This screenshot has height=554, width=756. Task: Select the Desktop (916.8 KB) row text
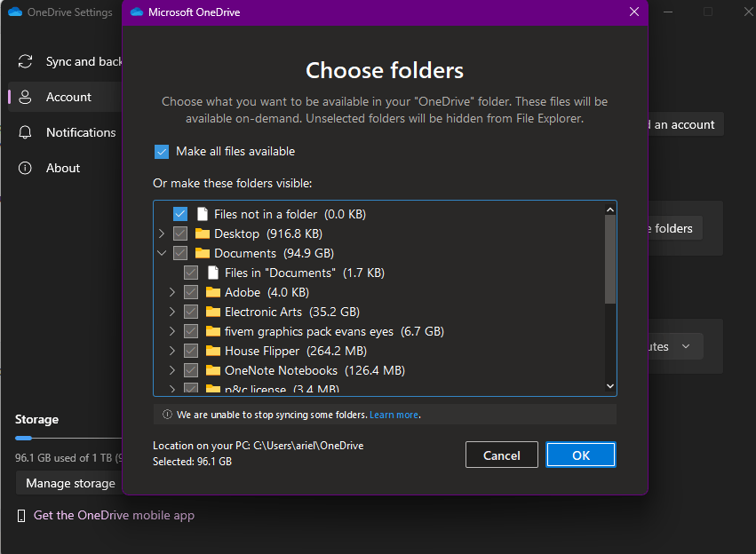[x=268, y=233]
